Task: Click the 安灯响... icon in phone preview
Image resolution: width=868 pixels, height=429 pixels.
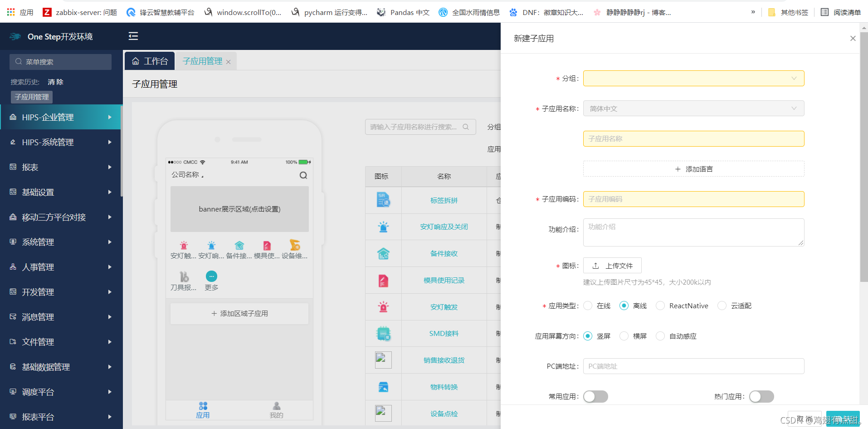Action: point(211,246)
